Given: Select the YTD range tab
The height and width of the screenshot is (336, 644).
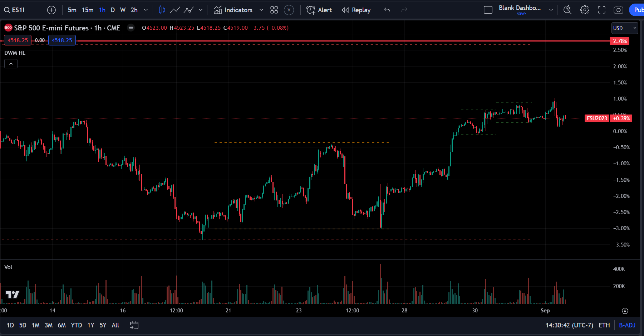Looking at the screenshot, I should coord(76,325).
